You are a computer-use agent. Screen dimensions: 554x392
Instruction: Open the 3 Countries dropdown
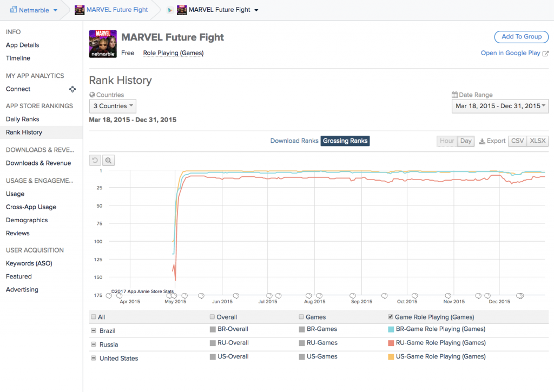113,106
